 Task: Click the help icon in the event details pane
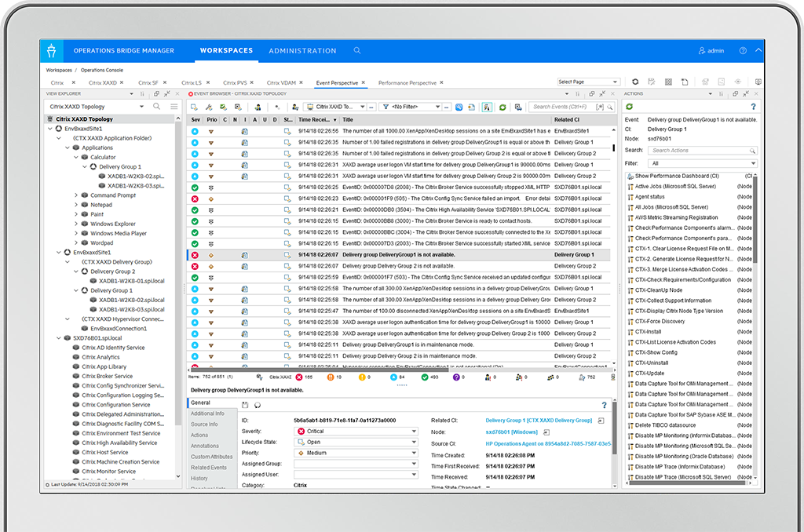click(604, 405)
